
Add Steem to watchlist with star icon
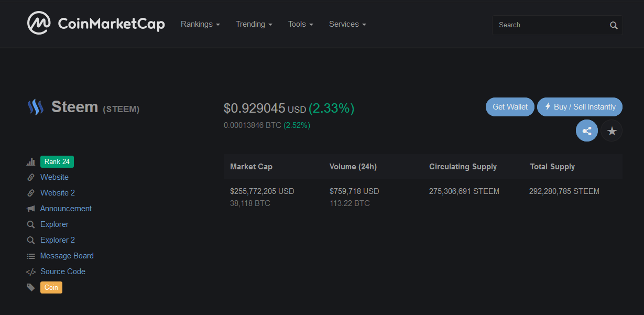click(612, 131)
